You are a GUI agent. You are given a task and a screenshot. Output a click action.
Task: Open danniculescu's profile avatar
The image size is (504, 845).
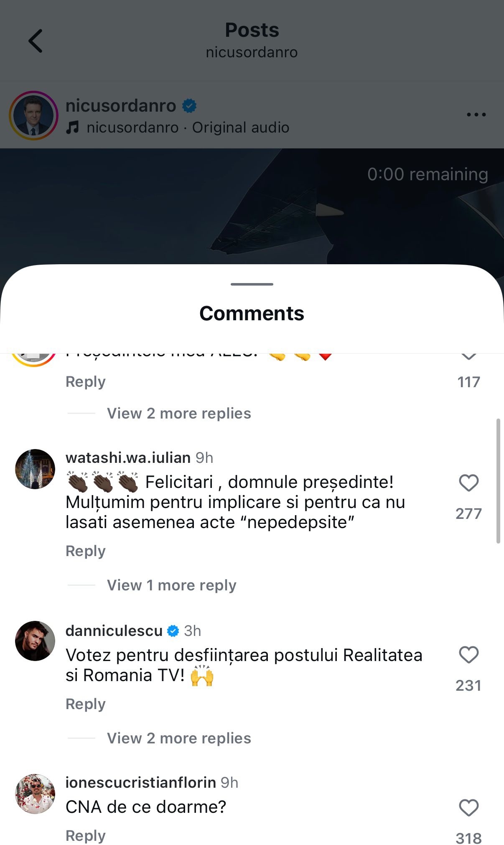tap(35, 641)
